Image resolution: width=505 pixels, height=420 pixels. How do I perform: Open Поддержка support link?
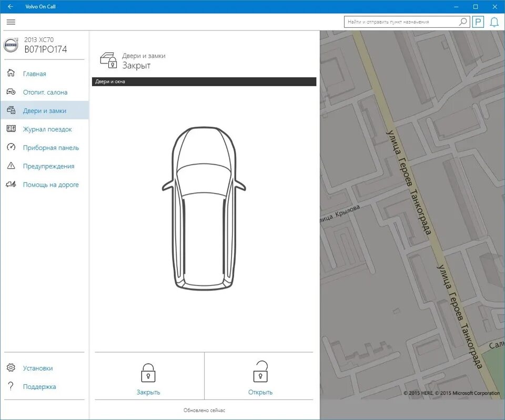(x=39, y=387)
